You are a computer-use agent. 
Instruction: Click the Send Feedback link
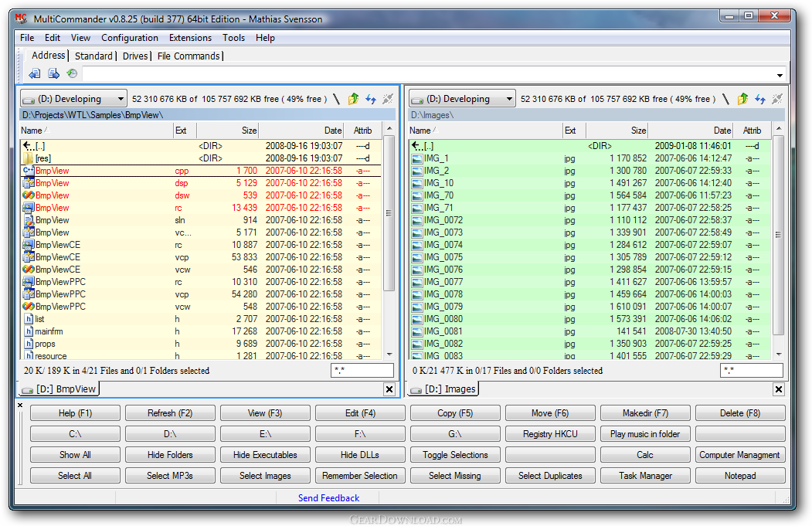[328, 497]
